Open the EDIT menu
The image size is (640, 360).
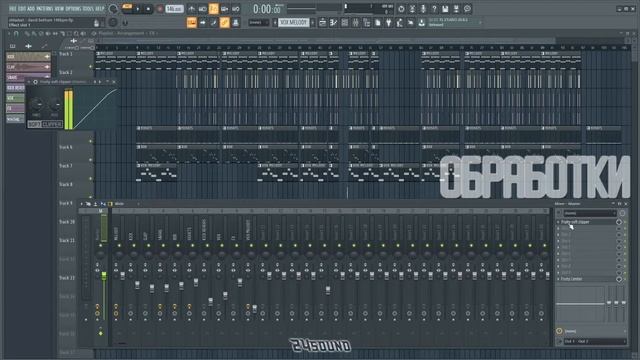coord(21,9)
